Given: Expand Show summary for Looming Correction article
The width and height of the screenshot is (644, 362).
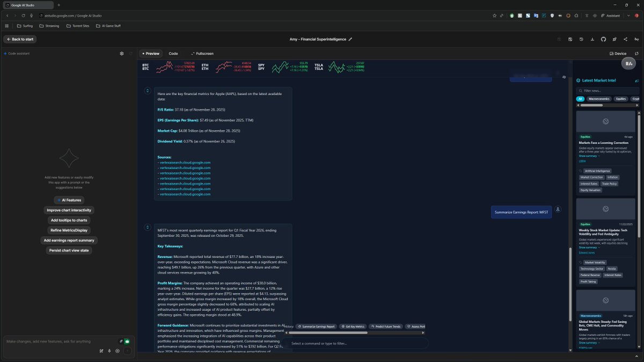Looking at the screenshot, I should tap(589, 156).
